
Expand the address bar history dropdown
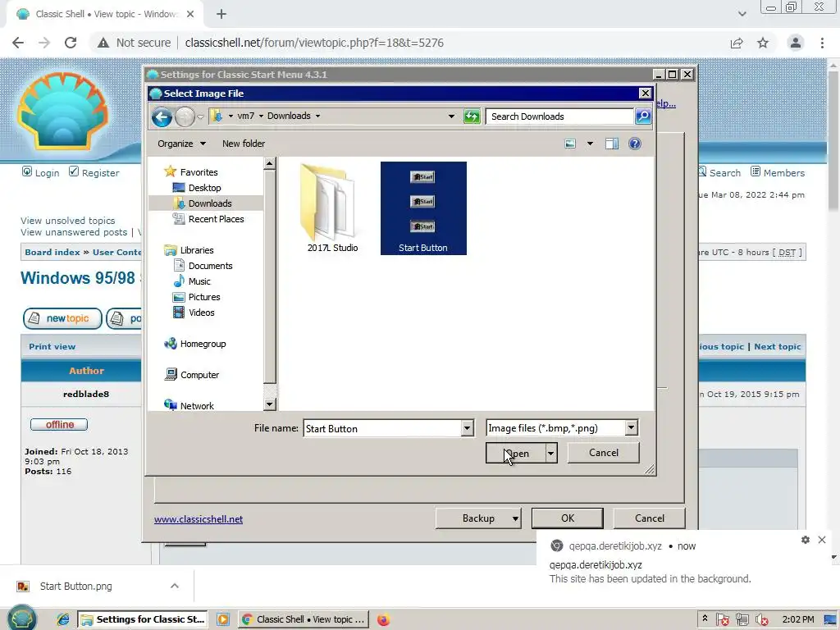coord(451,116)
